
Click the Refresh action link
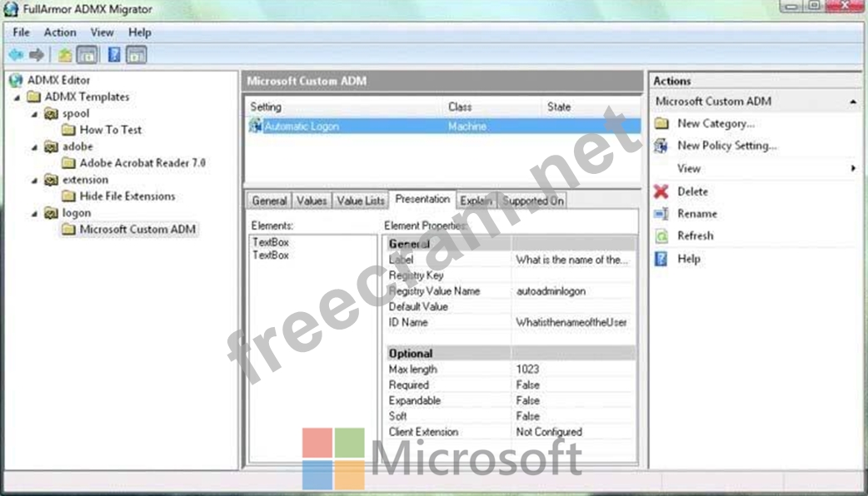[x=696, y=236]
